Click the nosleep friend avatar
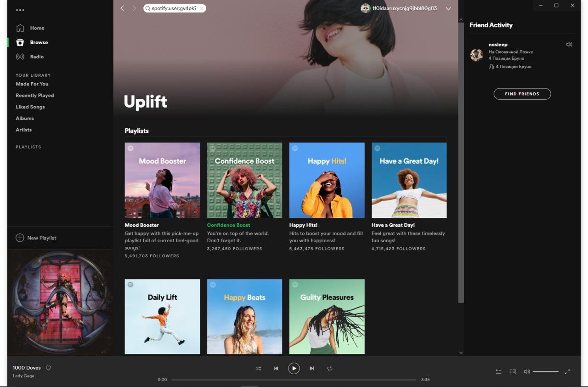The height and width of the screenshot is (387, 588). (x=477, y=55)
